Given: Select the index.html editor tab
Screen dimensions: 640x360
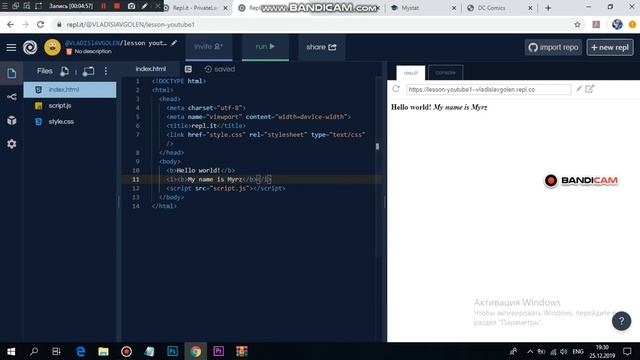Looking at the screenshot, I should point(151,69).
